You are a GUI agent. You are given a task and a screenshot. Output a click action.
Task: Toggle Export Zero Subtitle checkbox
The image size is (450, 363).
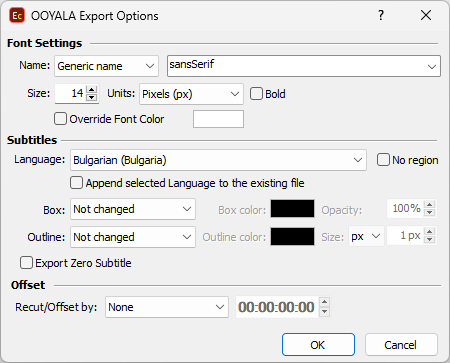(26, 263)
